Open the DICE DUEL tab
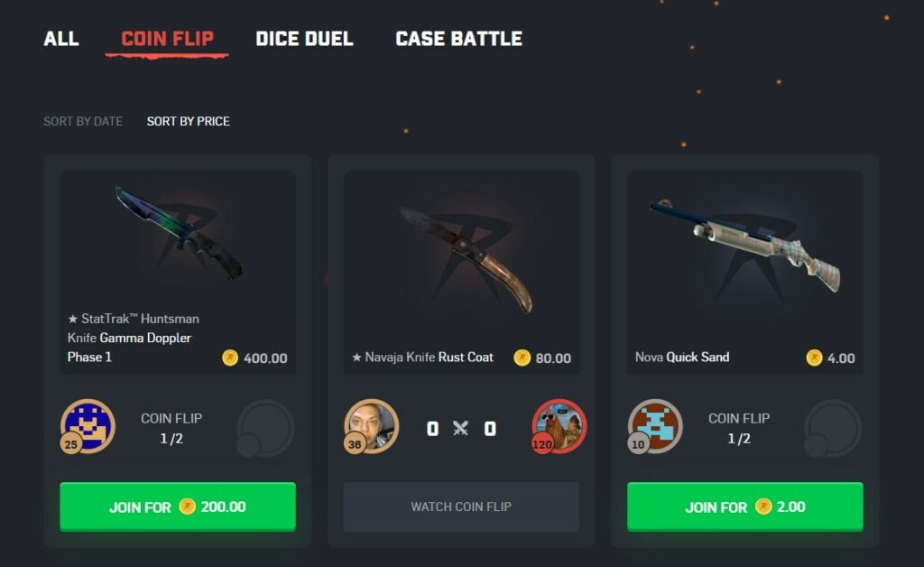The width and height of the screenshot is (924, 567). pyautogui.click(x=304, y=39)
